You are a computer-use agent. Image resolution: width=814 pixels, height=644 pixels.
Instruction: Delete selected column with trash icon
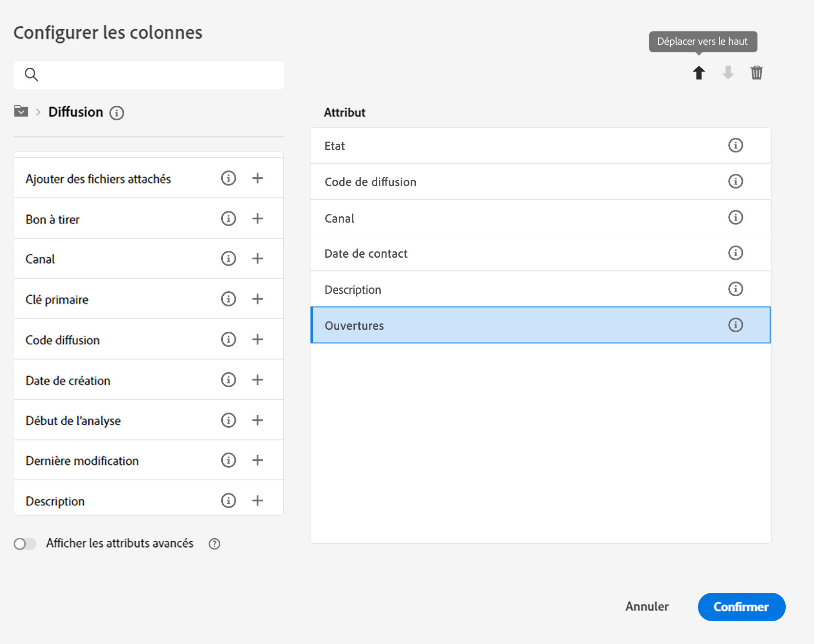[x=756, y=73]
